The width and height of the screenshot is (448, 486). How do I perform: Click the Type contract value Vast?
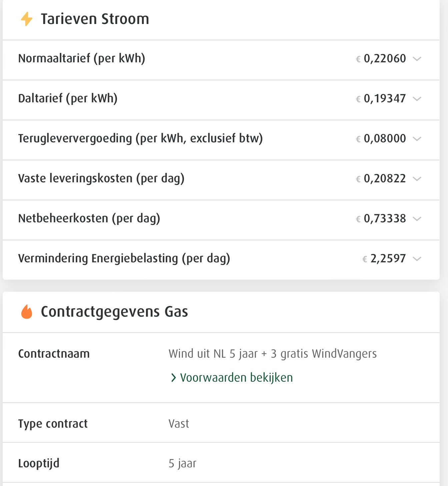point(179,424)
